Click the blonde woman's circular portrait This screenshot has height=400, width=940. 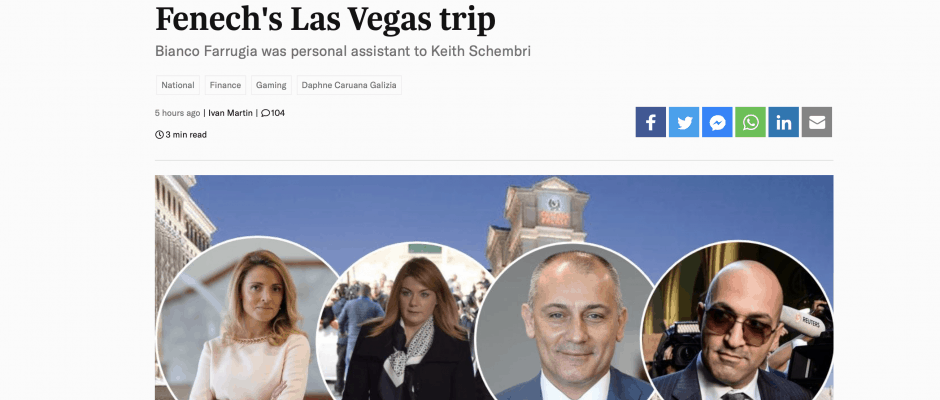pyautogui.click(x=251, y=319)
